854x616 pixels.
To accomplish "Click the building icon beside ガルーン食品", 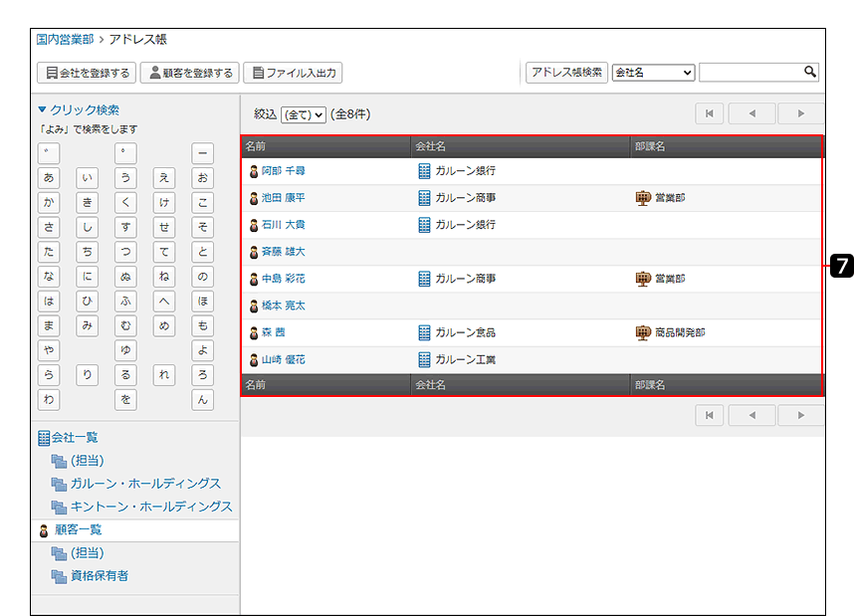I will click(x=425, y=332).
